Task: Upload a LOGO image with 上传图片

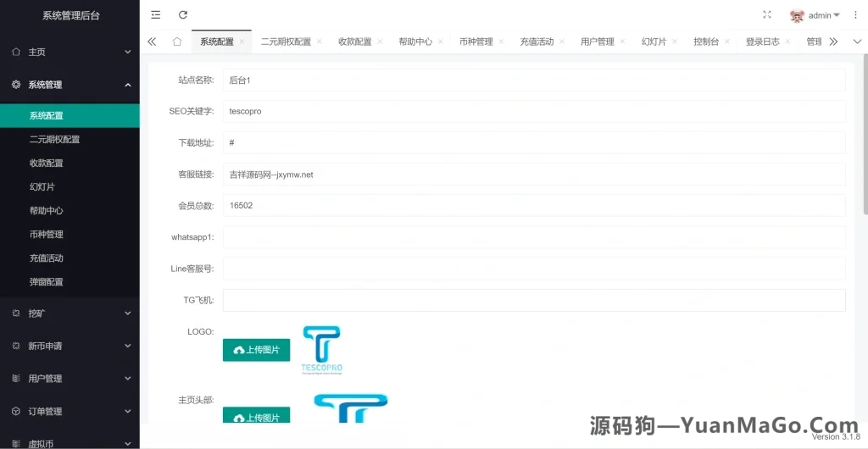Action: (256, 350)
